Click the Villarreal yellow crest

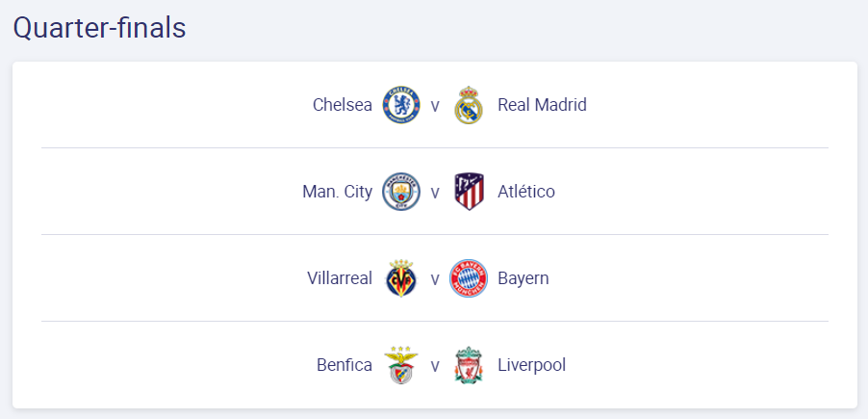pos(401,277)
